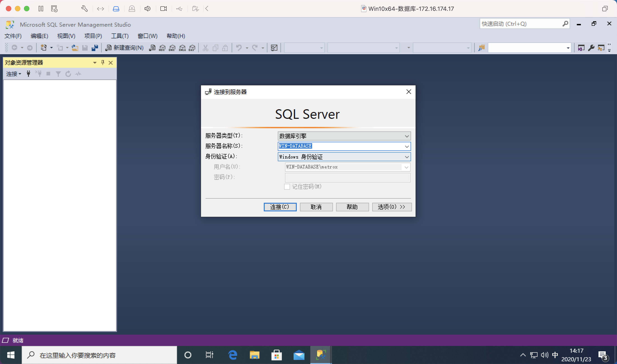Screen dimensions: 617x364
Task: Click the Save All disks icon
Action: click(95, 48)
